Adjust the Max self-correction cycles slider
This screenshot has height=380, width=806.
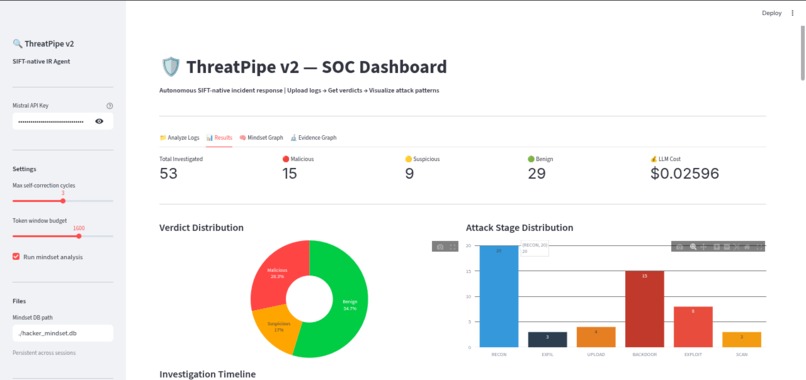63,201
